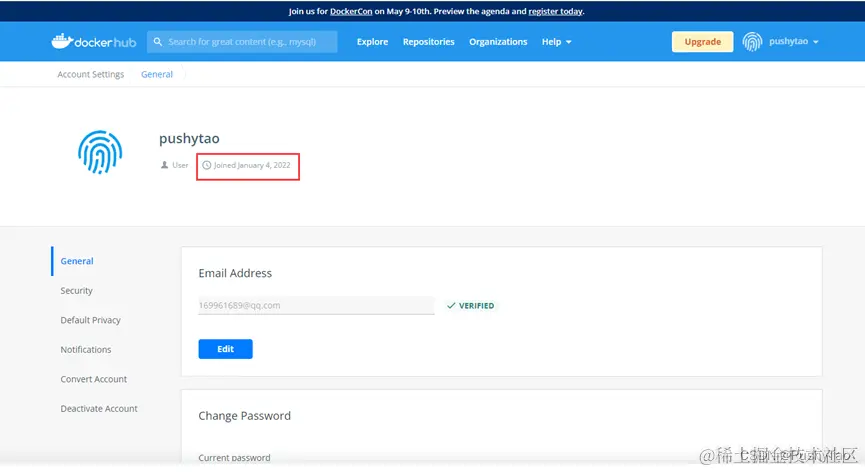The width and height of the screenshot is (865, 472).
Task: Click the Docker Hub whale logo
Action: point(93,41)
